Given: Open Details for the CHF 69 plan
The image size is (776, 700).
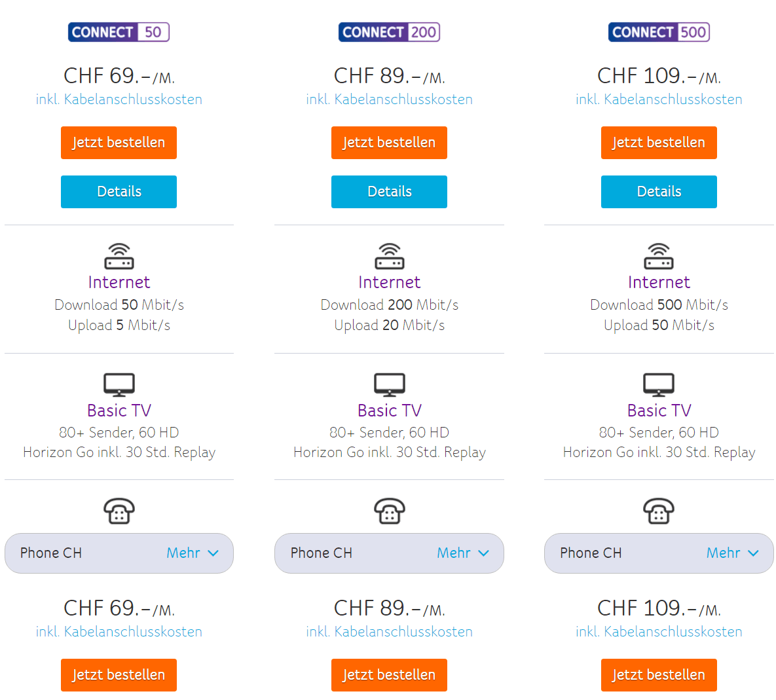Looking at the screenshot, I should point(119,191).
